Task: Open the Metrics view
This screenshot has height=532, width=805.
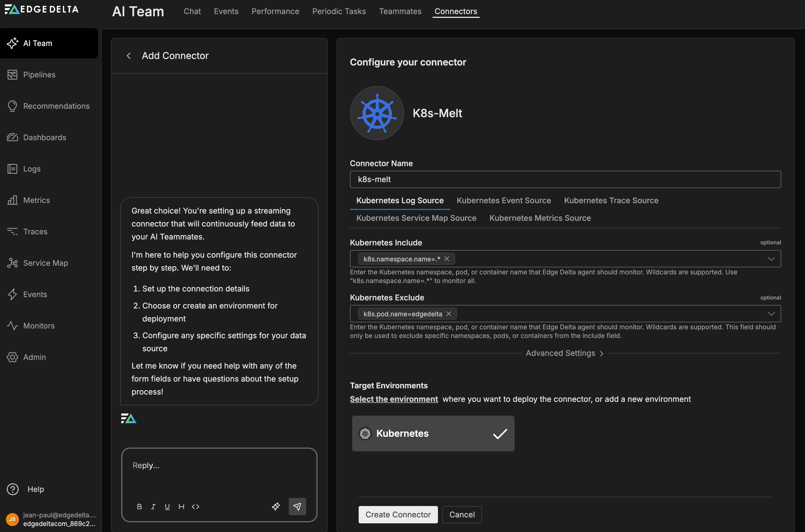Action: click(x=36, y=200)
